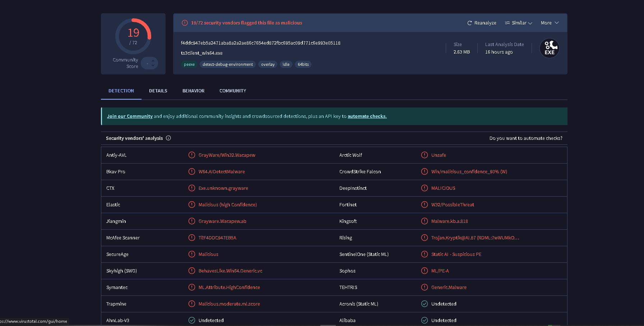Follow the automate checks link
The width and height of the screenshot is (644, 326).
pyautogui.click(x=367, y=116)
